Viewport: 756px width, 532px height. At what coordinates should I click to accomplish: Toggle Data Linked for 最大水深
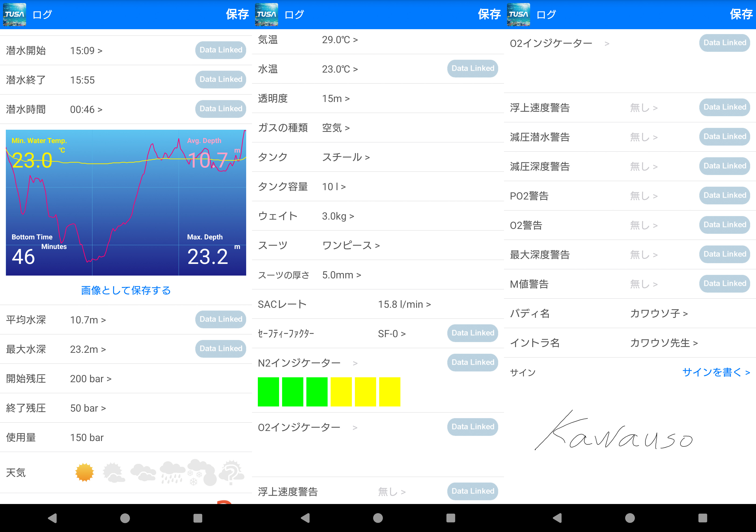220,348
